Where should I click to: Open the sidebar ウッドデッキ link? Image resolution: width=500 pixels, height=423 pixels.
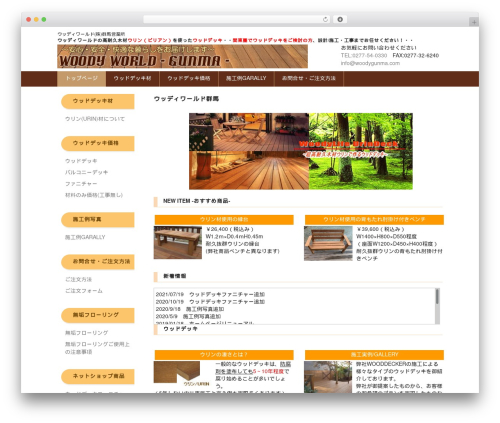pos(81,161)
